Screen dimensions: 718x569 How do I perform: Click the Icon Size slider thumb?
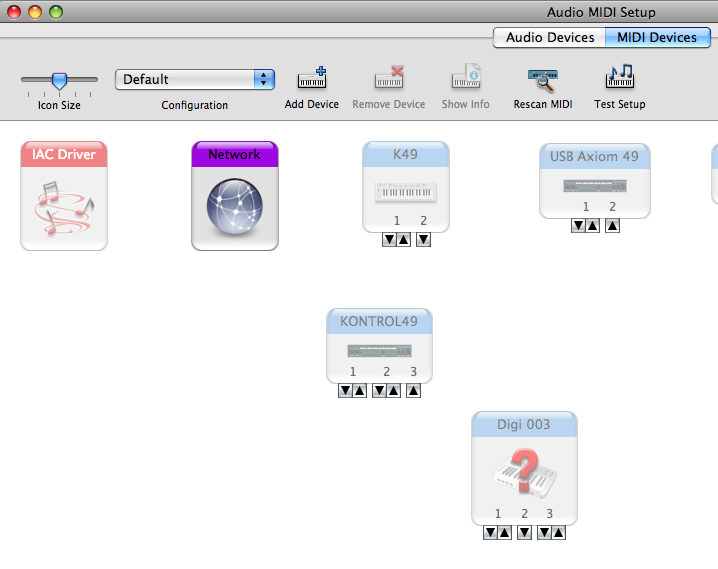coord(59,81)
